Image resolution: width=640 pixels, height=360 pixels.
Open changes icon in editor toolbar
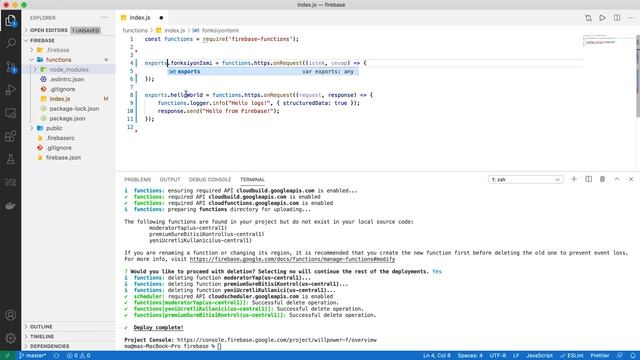tap(588, 18)
